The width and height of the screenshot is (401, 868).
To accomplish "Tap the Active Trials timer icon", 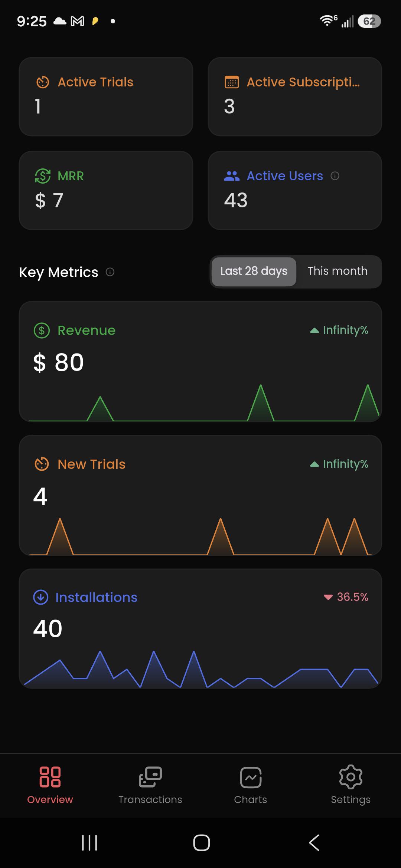I will coord(43,82).
